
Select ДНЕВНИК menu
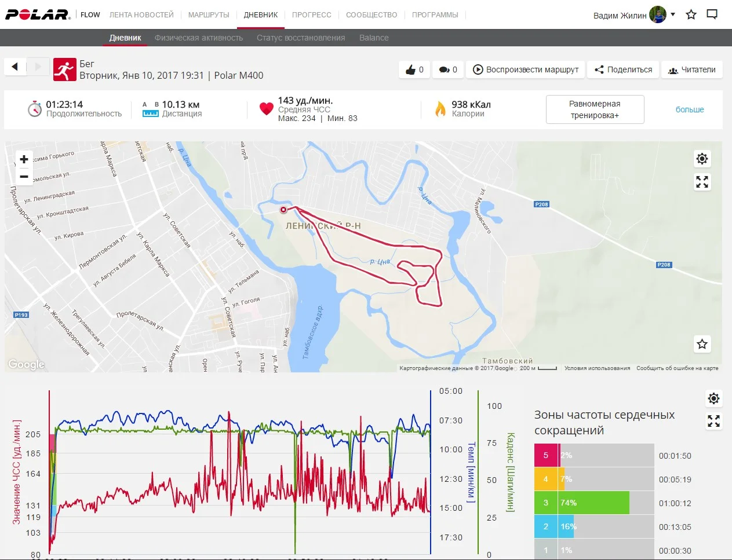(x=261, y=14)
